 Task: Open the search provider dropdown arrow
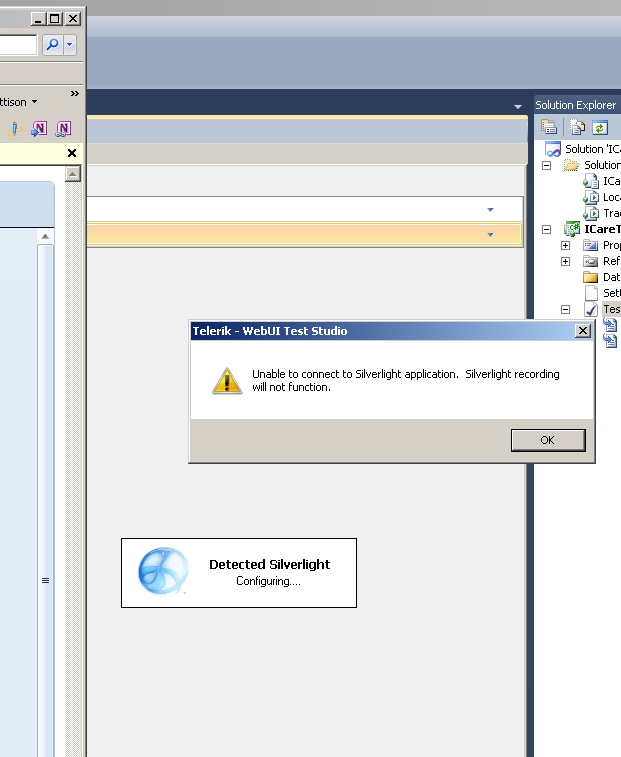point(70,45)
